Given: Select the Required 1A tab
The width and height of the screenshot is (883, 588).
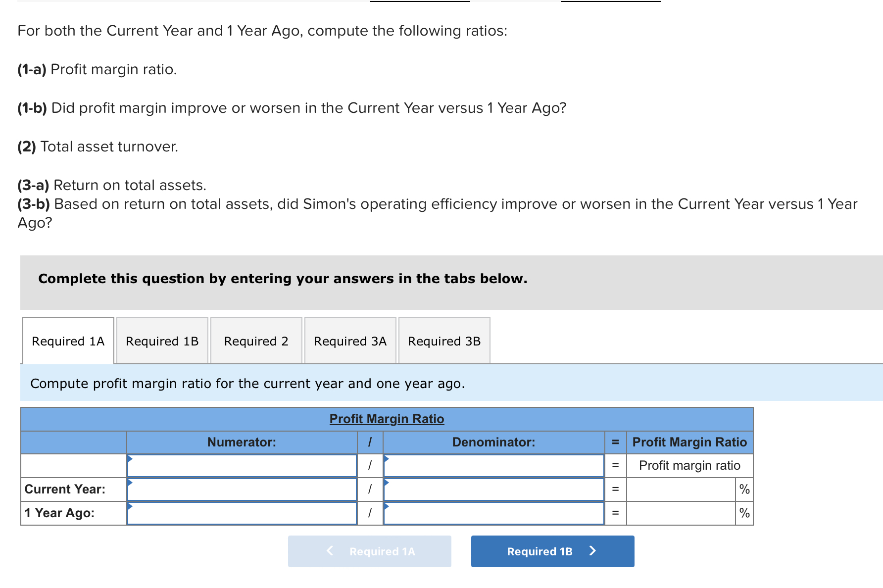Looking at the screenshot, I should [68, 341].
